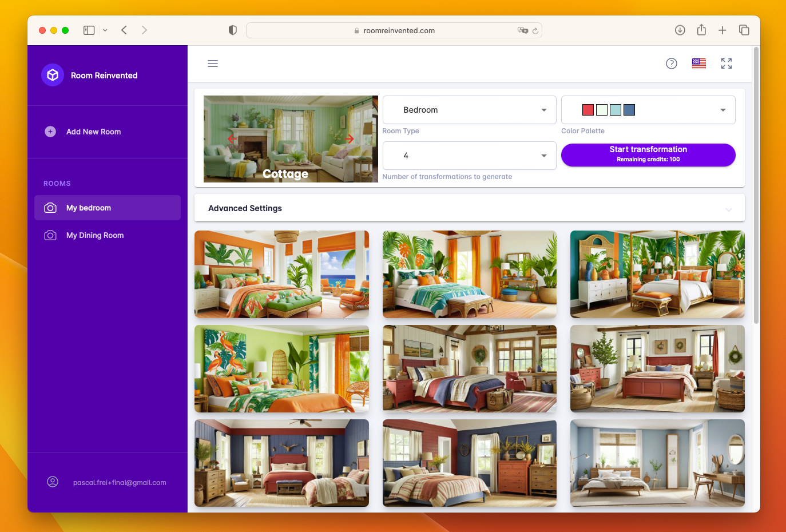This screenshot has width=786, height=532.
Task: Click the US flag language icon
Action: (699, 63)
